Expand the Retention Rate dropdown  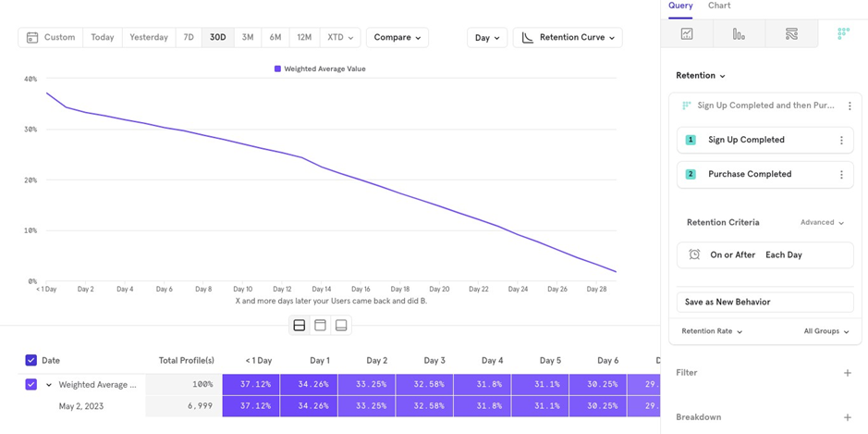click(x=712, y=331)
